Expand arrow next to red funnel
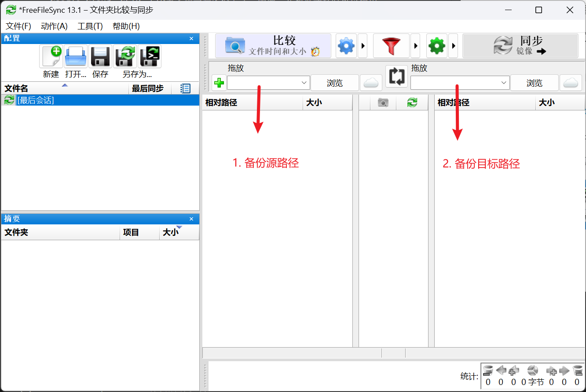Viewport: 586px width, 392px height. click(415, 46)
